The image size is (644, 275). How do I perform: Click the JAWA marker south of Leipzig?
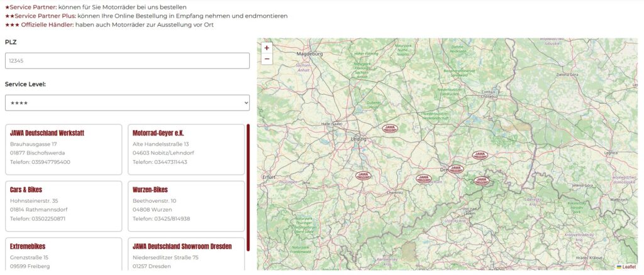[363, 176]
